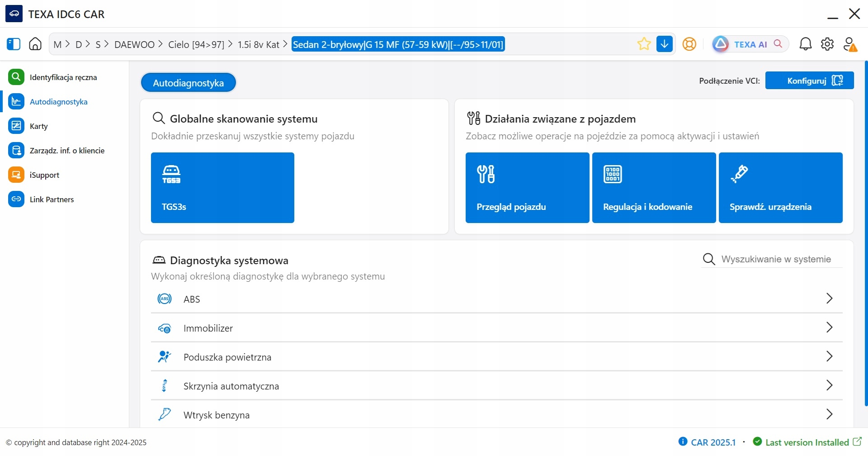Click Poduszka powietrzna row label
Image resolution: width=868 pixels, height=456 pixels.
pos(227,357)
